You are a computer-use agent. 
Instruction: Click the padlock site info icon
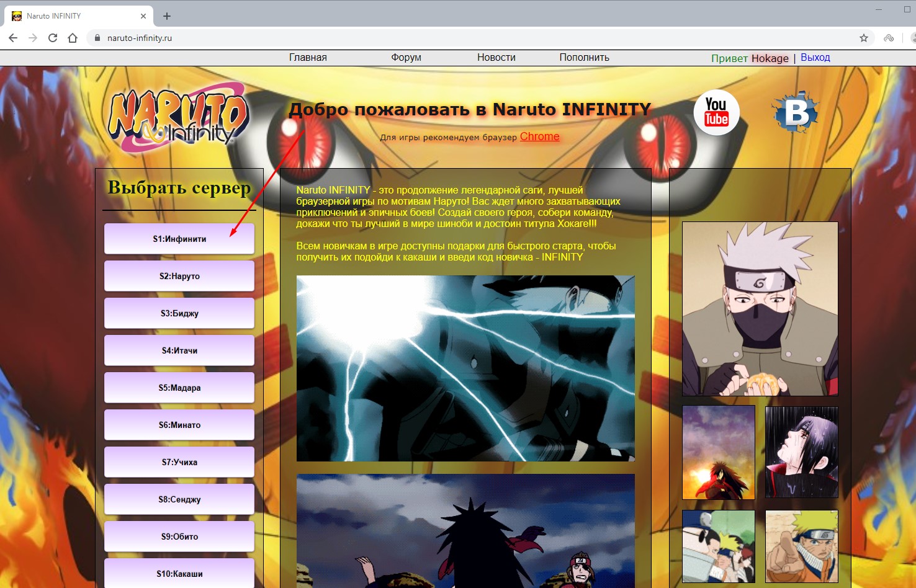[x=97, y=38]
